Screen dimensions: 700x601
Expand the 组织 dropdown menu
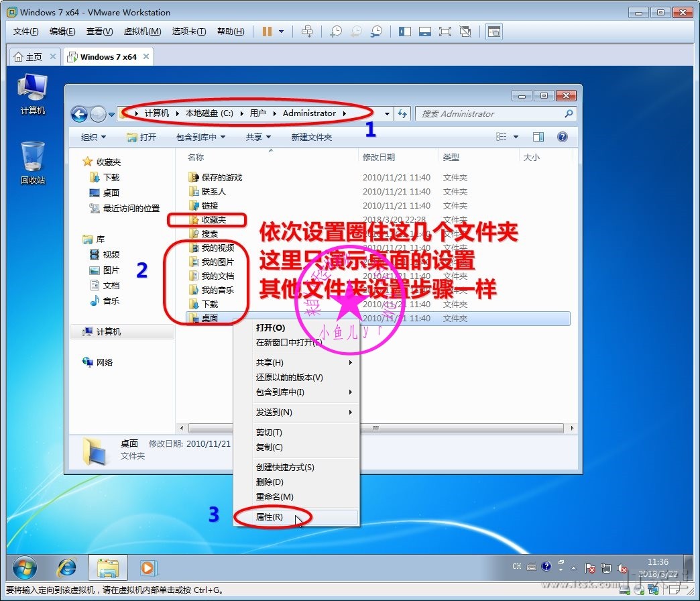(93, 137)
